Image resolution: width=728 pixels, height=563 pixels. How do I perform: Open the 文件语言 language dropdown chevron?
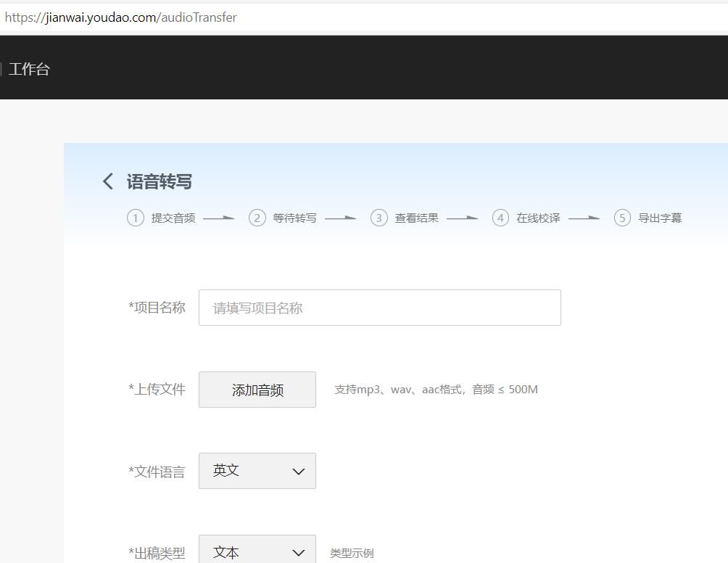tap(297, 471)
